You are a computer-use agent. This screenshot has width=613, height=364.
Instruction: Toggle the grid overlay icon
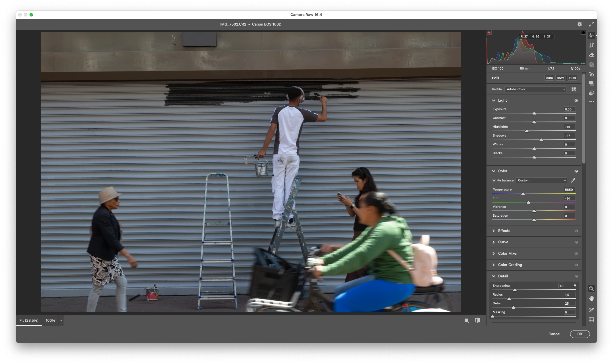click(x=591, y=320)
